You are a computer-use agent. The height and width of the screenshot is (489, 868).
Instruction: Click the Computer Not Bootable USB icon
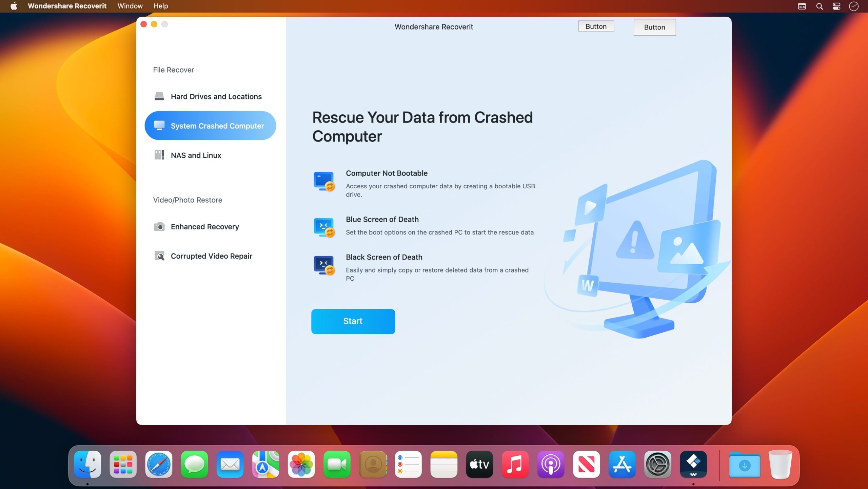(324, 181)
